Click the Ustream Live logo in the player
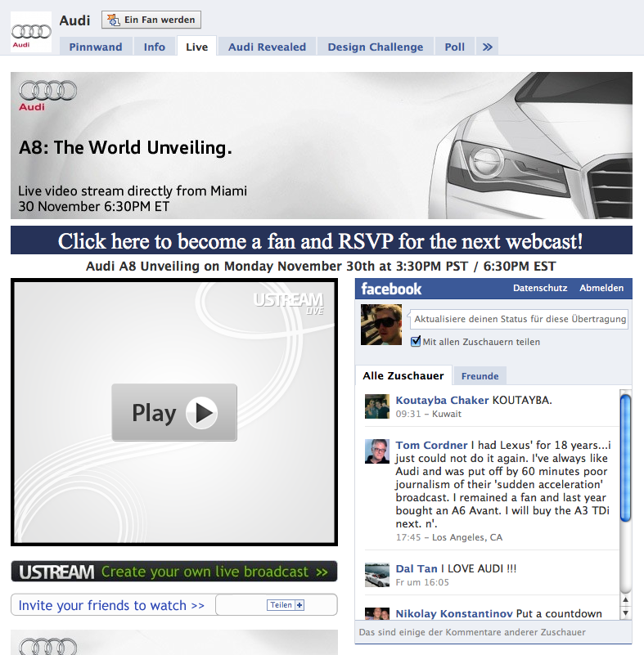Image resolution: width=644 pixels, height=655 pixels. pyautogui.click(x=288, y=303)
